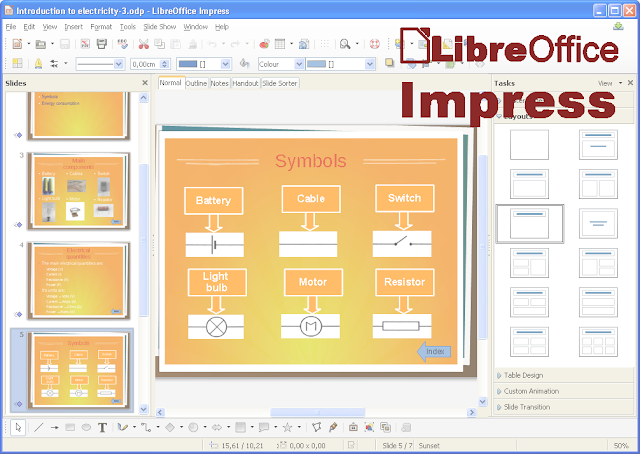
Task: Click the Copy icon
Action: pyautogui.click(x=159, y=44)
